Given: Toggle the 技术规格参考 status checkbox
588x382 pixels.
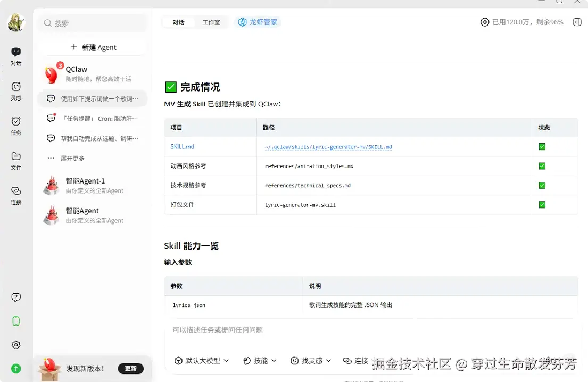Looking at the screenshot, I should point(542,185).
